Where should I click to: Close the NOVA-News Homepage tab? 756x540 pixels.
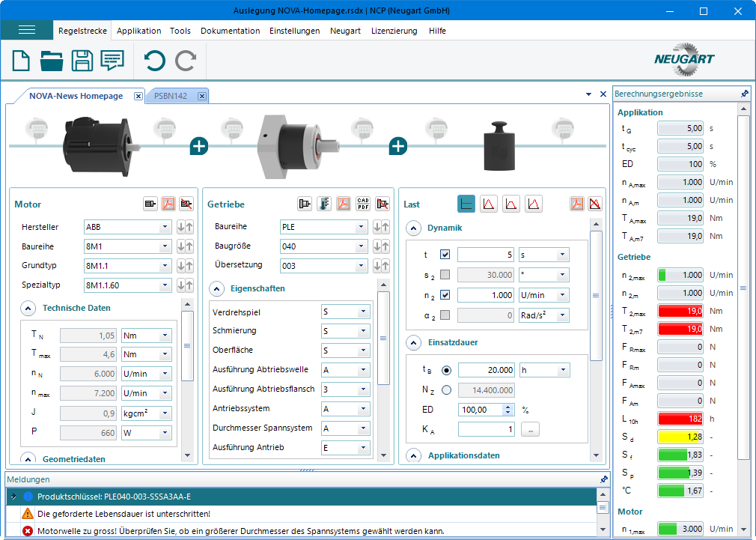coord(138,96)
